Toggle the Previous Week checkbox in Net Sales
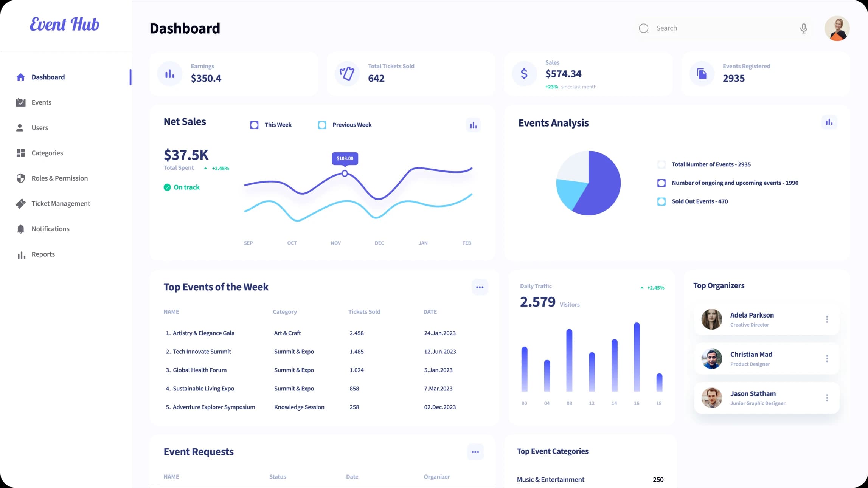The height and width of the screenshot is (488, 868). coord(323,124)
